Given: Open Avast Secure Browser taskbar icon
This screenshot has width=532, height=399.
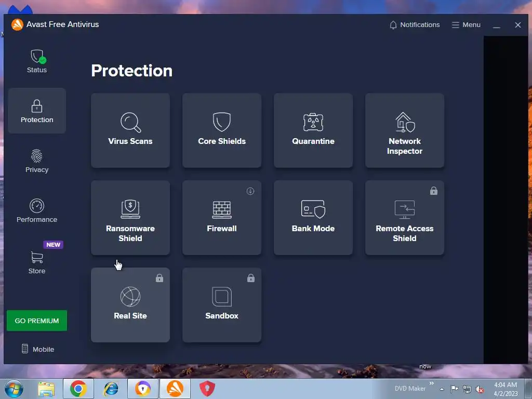Looking at the screenshot, I should pos(143,389).
